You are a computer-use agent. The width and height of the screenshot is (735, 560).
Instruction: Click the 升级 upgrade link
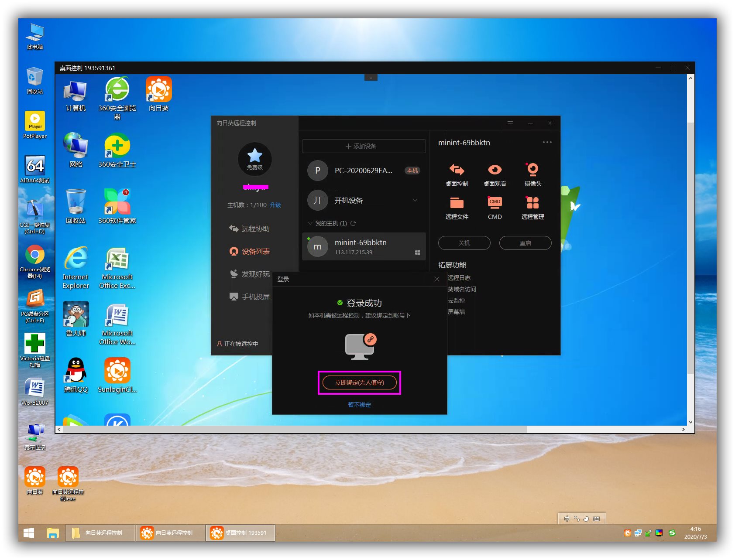pyautogui.click(x=275, y=205)
